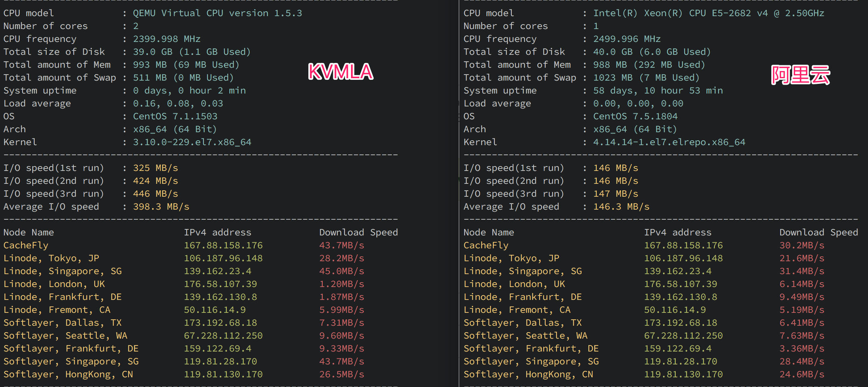The width and height of the screenshot is (868, 387).
Task: Click the CentOS 7.1.1503 OS value
Action: 175,116
